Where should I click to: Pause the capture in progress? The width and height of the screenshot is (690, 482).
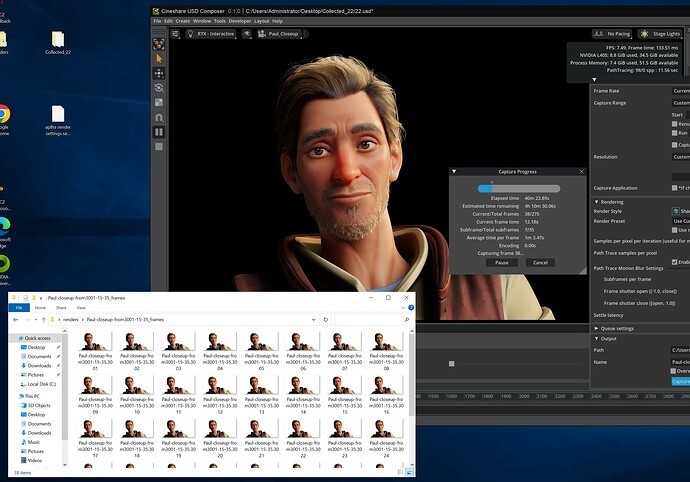pyautogui.click(x=501, y=262)
